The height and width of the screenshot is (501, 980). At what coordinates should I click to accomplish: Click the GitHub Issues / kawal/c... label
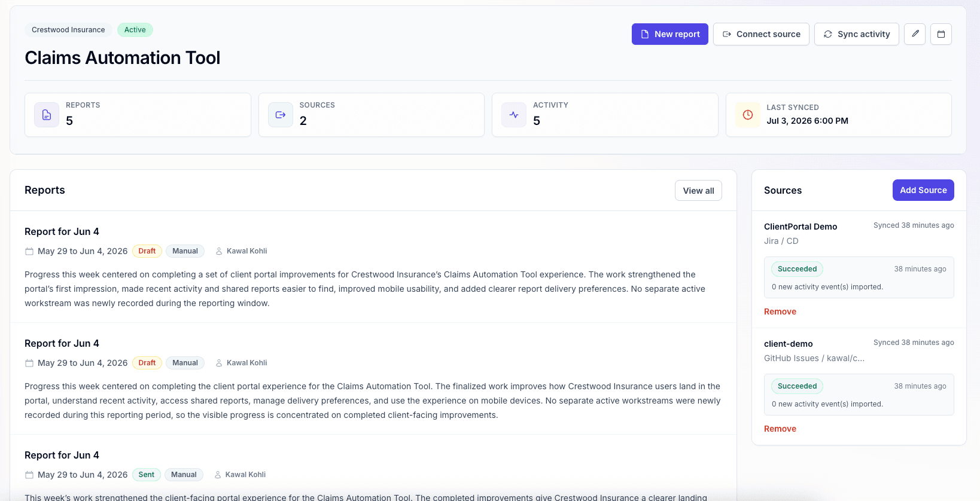tap(814, 358)
